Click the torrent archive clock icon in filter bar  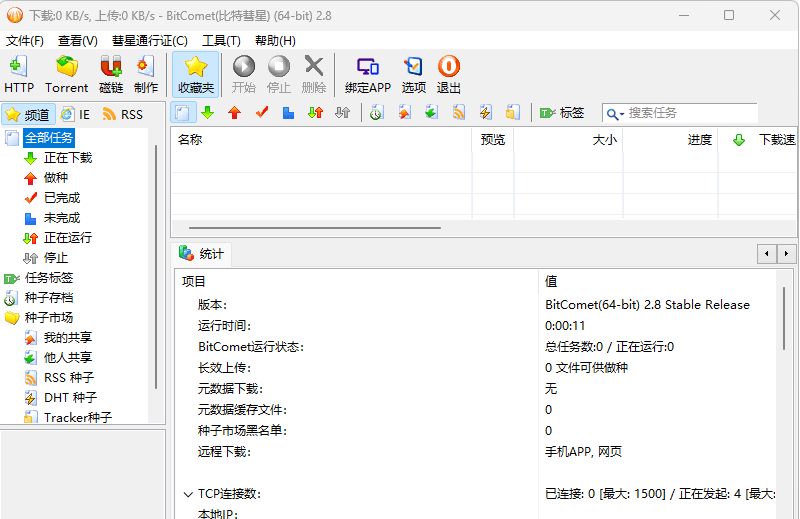377,113
